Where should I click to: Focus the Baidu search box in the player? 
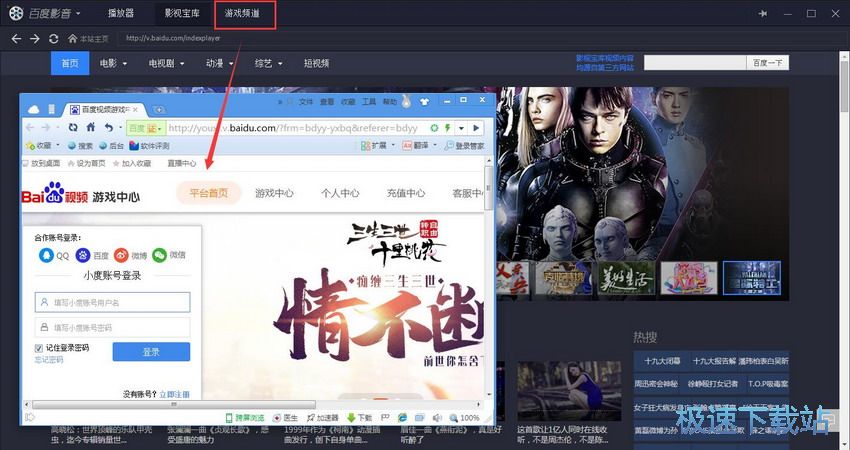695,63
